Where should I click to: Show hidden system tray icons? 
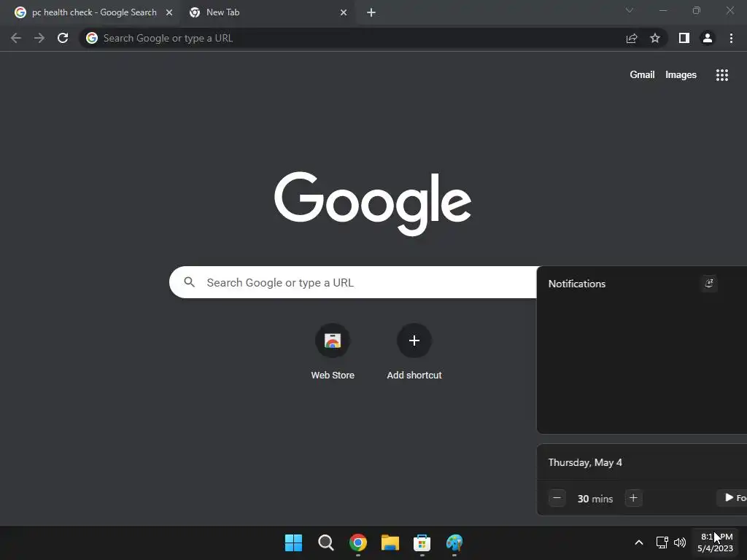click(x=639, y=542)
